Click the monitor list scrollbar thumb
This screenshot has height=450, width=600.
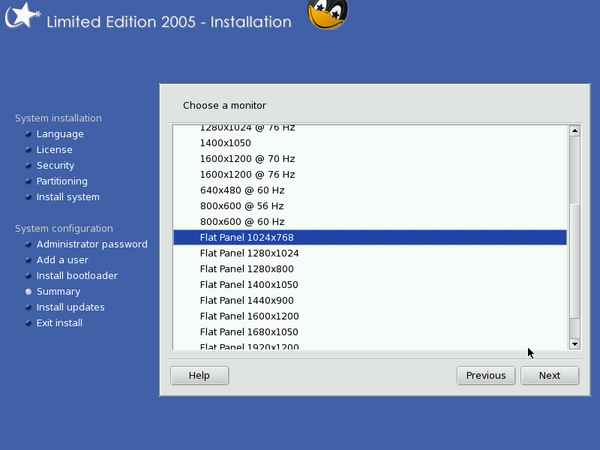tap(574, 261)
